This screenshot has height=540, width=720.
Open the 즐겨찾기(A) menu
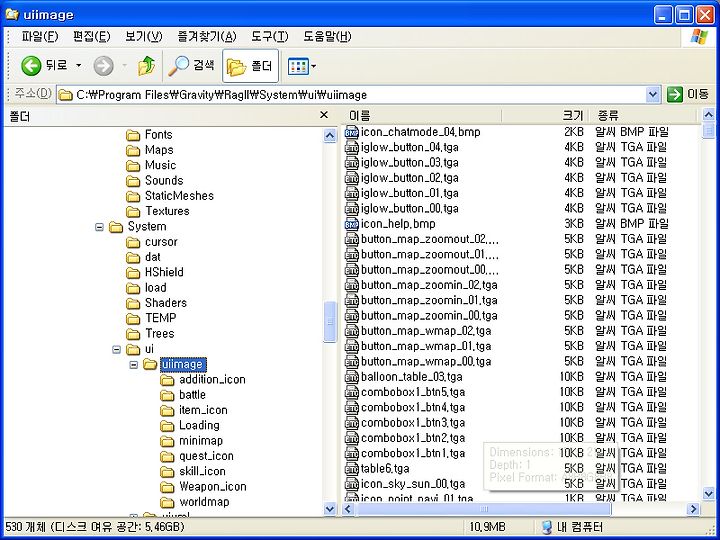pos(207,37)
